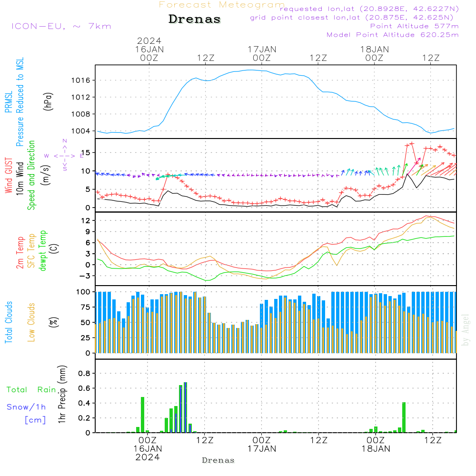Click the bold "Drenas" title at top
Image resolution: width=476 pixels, height=476 pixels.
(x=195, y=19)
